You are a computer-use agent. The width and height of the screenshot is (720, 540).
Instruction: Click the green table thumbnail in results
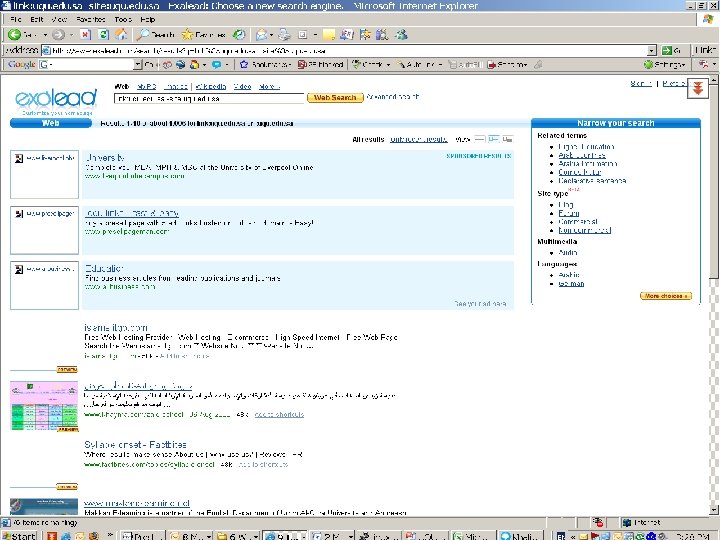[43, 405]
